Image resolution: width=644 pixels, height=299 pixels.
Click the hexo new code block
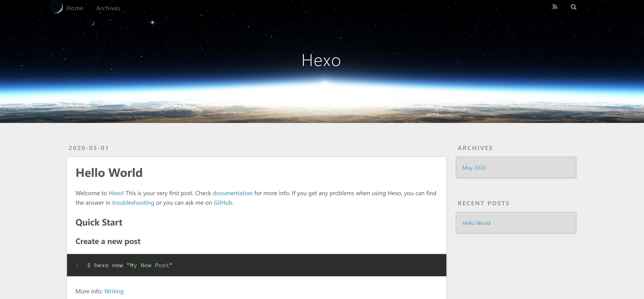(256, 265)
